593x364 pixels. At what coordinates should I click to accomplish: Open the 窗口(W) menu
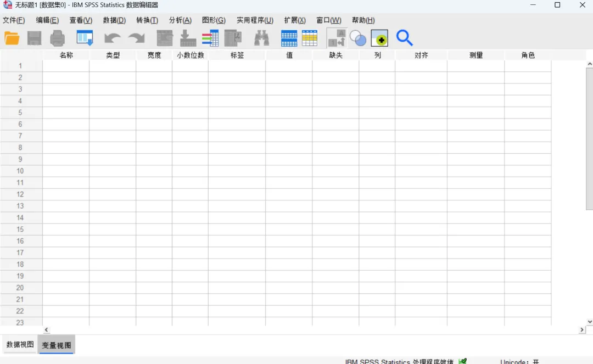[x=329, y=20]
